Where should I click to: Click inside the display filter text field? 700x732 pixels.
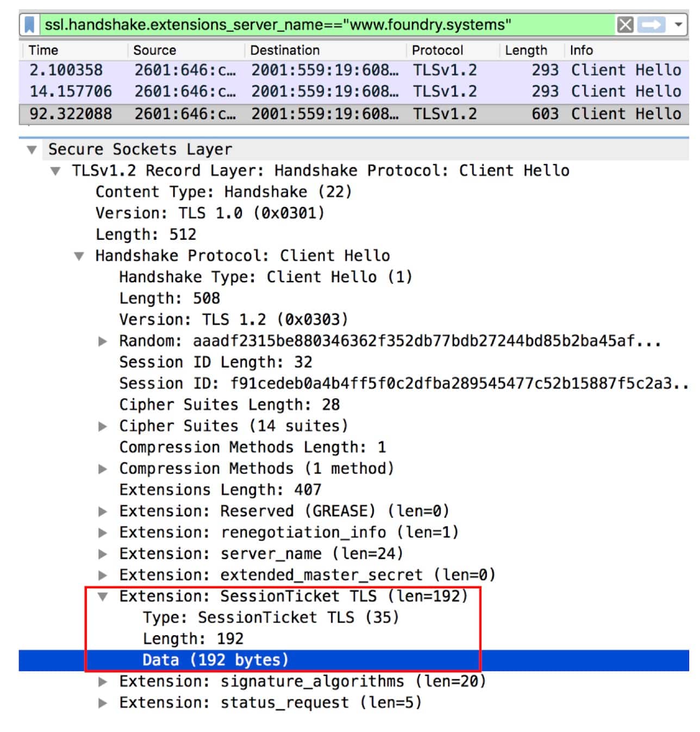tap(326, 24)
